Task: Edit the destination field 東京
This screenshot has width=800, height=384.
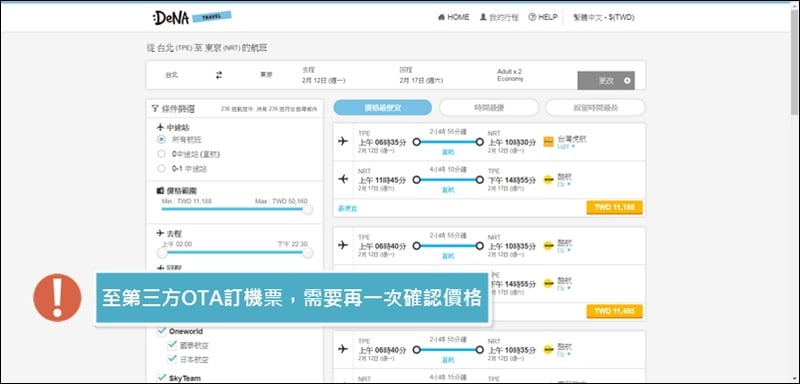Action: click(266, 75)
